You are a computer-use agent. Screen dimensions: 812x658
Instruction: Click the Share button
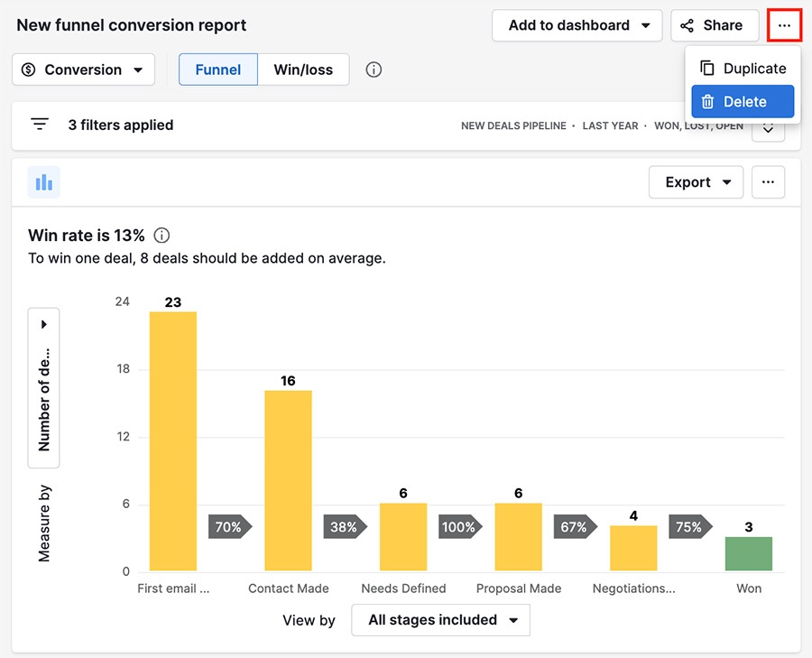point(715,24)
